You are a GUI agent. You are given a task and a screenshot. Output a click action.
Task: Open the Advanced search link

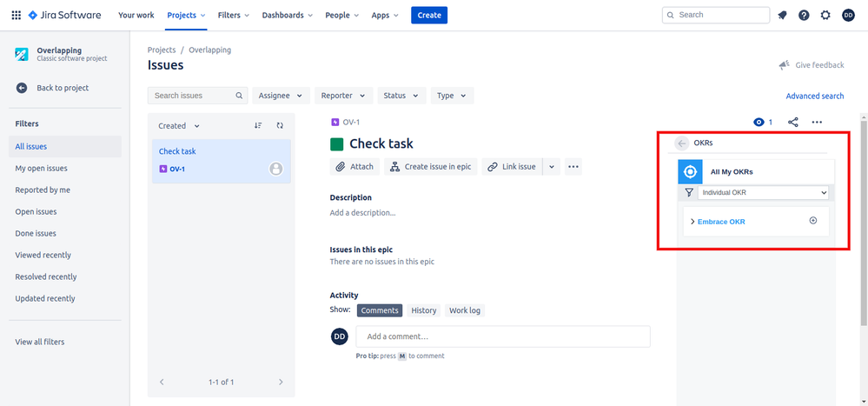[x=815, y=96]
